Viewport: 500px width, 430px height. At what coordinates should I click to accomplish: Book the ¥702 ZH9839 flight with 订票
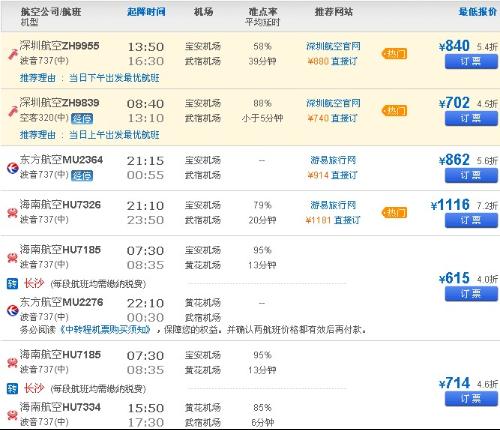point(471,119)
